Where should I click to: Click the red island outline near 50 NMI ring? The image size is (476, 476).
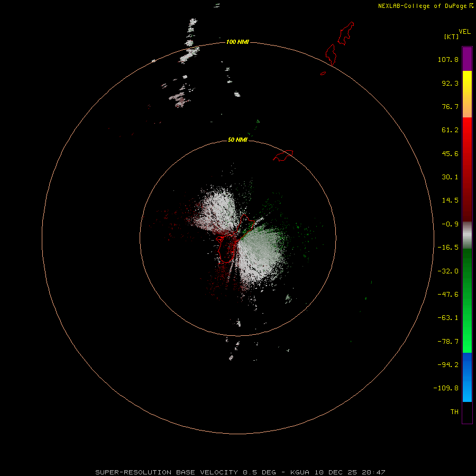click(283, 155)
